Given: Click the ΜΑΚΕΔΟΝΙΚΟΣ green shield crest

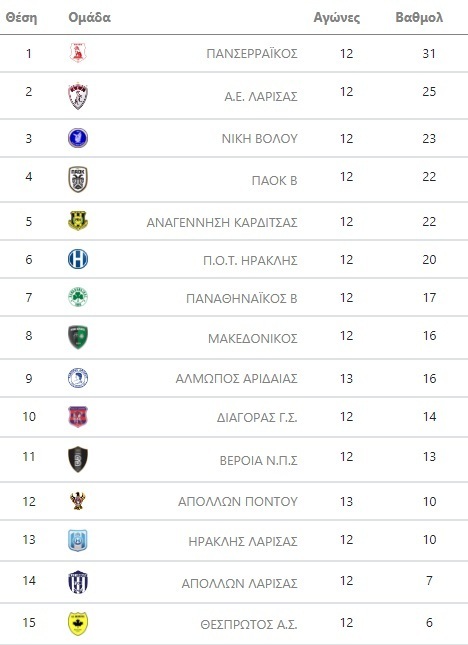Looking at the screenshot, I should pyautogui.click(x=78, y=337).
